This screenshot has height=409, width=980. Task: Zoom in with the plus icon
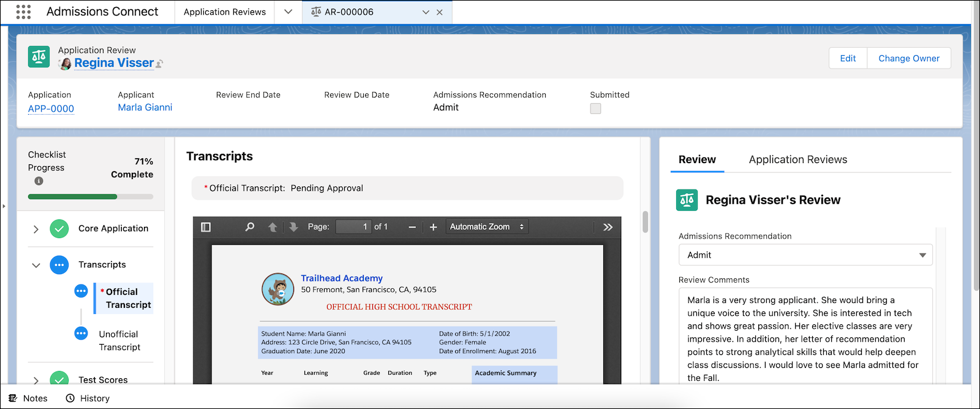(433, 227)
